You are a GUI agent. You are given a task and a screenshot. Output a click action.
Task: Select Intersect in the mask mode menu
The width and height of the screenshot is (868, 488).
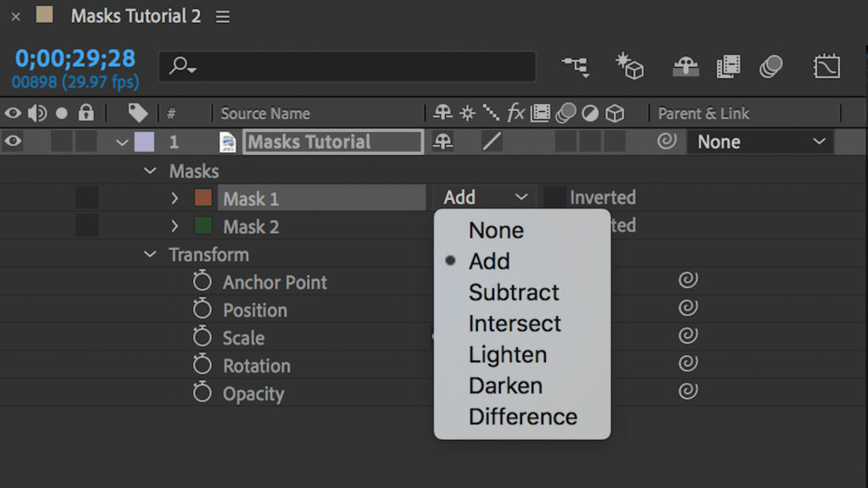(x=515, y=324)
